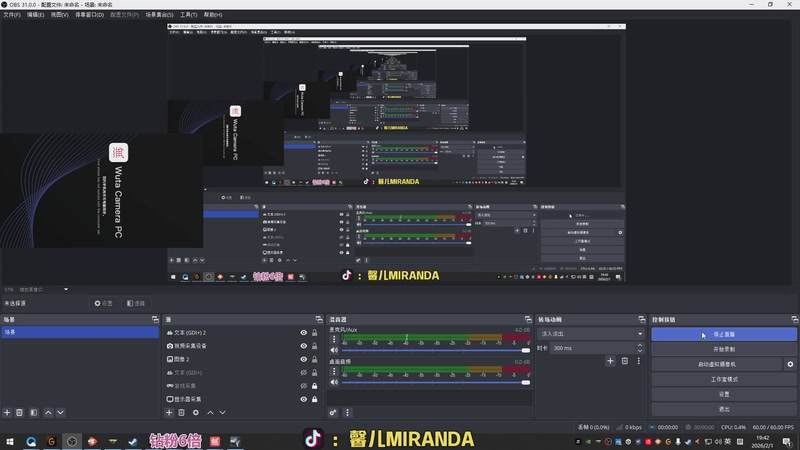Move the scene down with the down arrow in 场景 panel
This screenshot has width=800, height=450.
click(60, 412)
